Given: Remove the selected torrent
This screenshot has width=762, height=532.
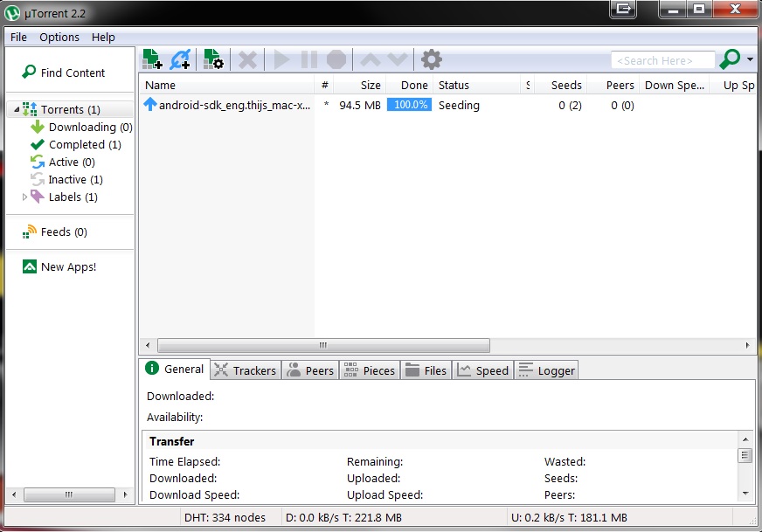Looking at the screenshot, I should 247,59.
